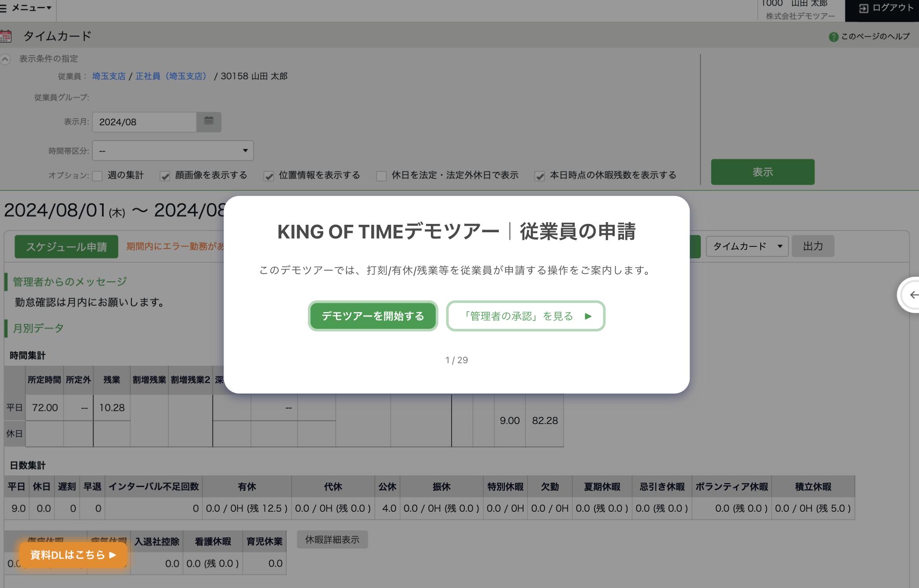
Task: Open the 正社員（埼玉支店） link
Action: click(x=171, y=76)
